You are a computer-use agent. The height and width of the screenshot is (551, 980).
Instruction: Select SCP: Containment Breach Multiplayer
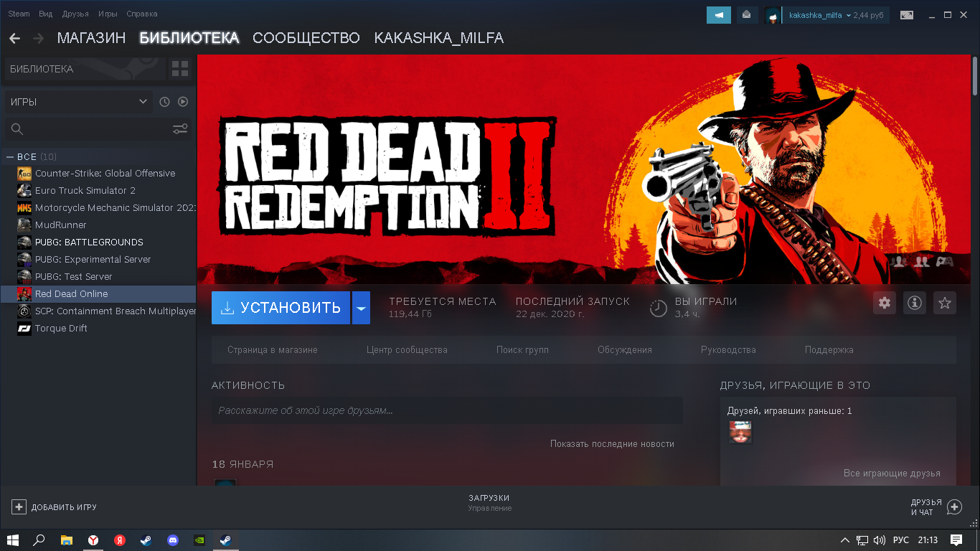98,311
